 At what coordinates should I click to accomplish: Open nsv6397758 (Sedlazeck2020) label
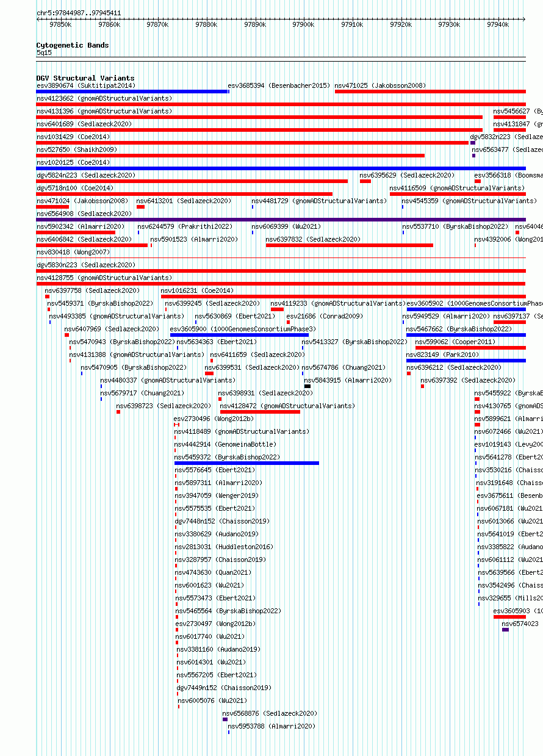[x=92, y=290]
